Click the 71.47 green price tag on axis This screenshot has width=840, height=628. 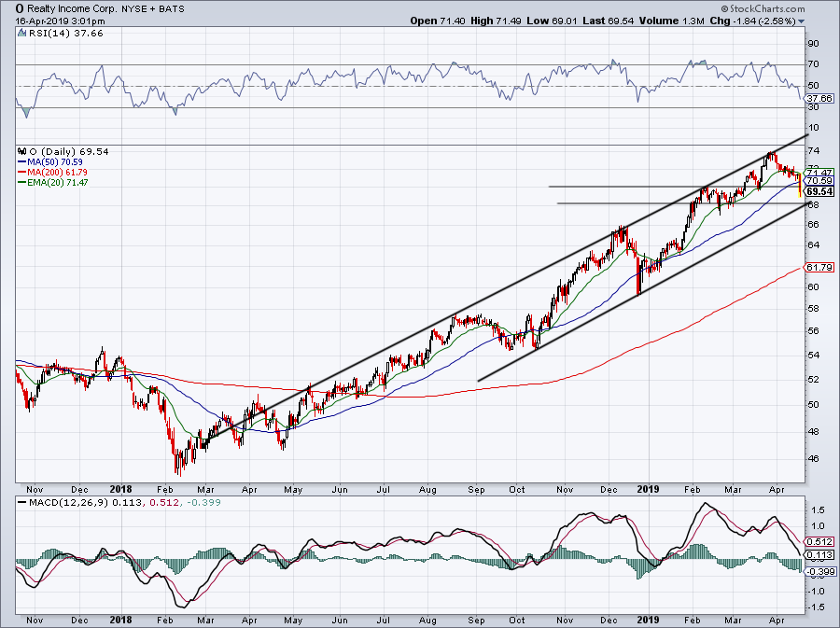click(819, 173)
